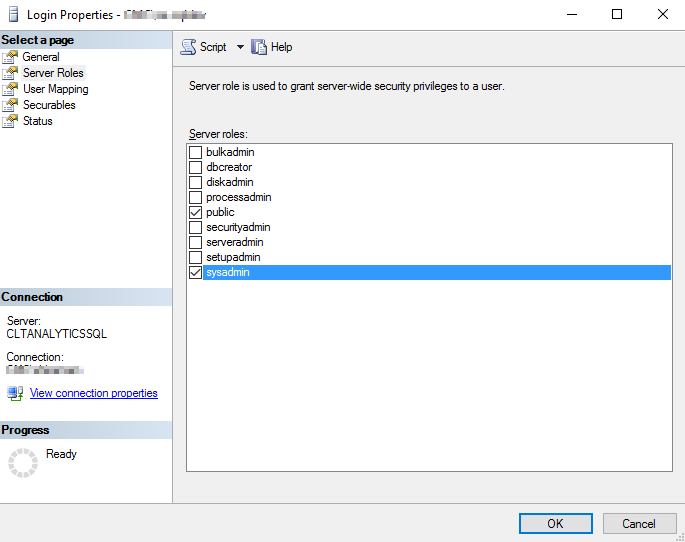Image resolution: width=685 pixels, height=542 pixels.
Task: Check the dbcreator role
Action: tap(195, 167)
